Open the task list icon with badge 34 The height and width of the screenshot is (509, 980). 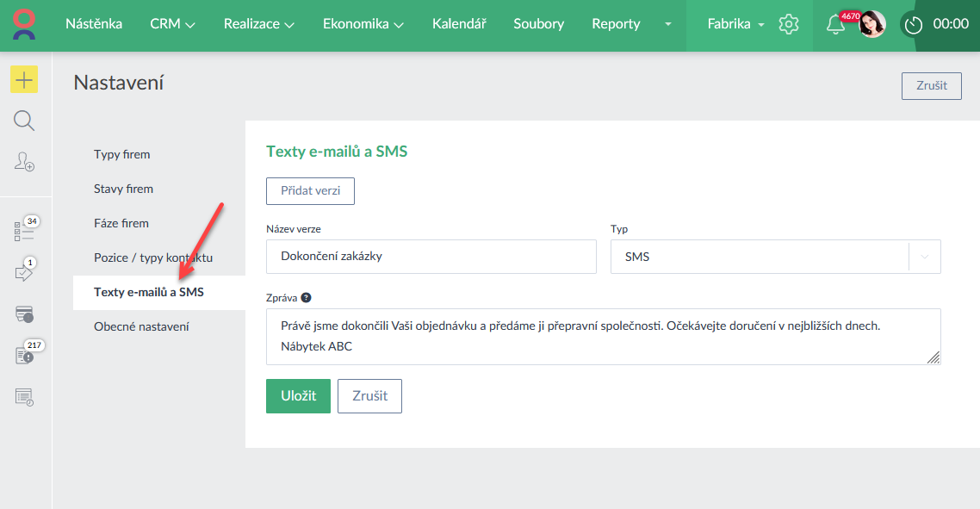[x=24, y=231]
